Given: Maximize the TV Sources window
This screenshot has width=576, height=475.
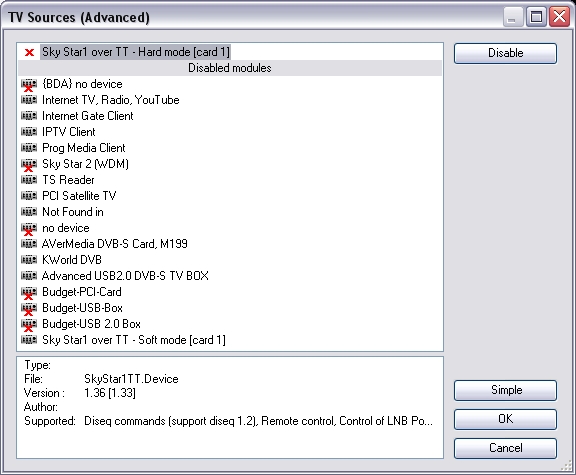Looking at the screenshot, I should click(536, 17).
